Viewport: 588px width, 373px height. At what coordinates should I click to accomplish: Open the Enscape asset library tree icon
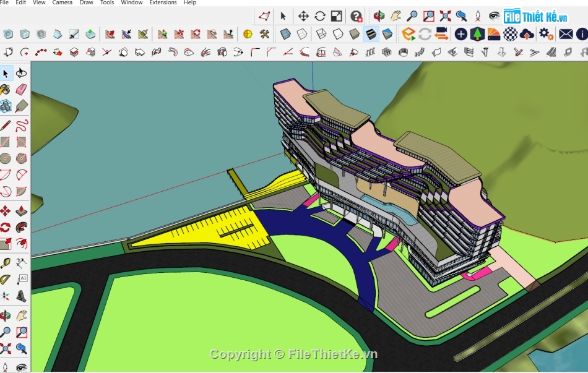477,34
